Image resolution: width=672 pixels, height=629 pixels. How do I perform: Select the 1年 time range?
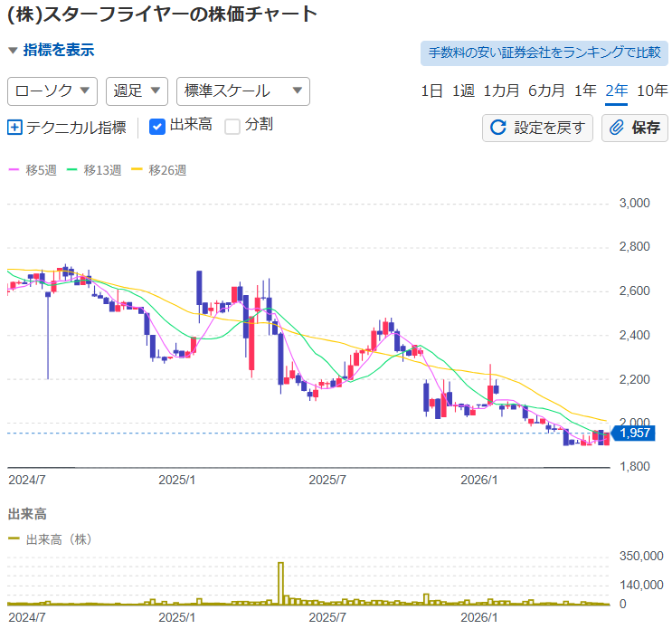[x=585, y=91]
